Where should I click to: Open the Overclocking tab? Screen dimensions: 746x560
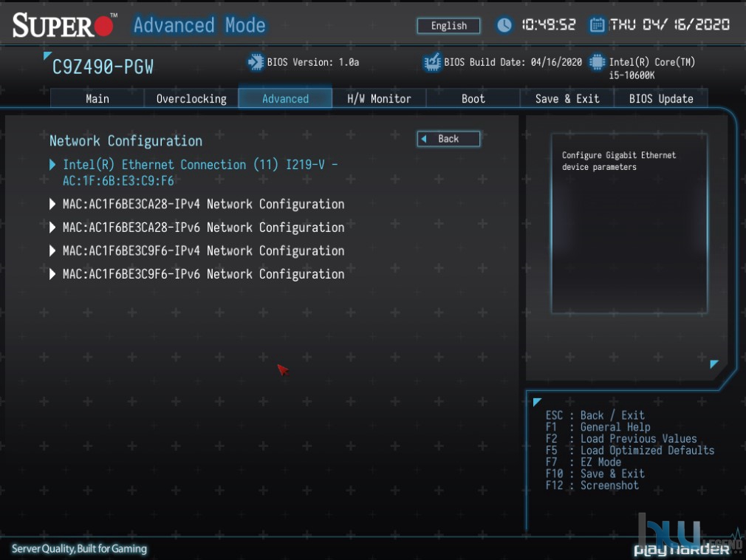click(x=191, y=98)
